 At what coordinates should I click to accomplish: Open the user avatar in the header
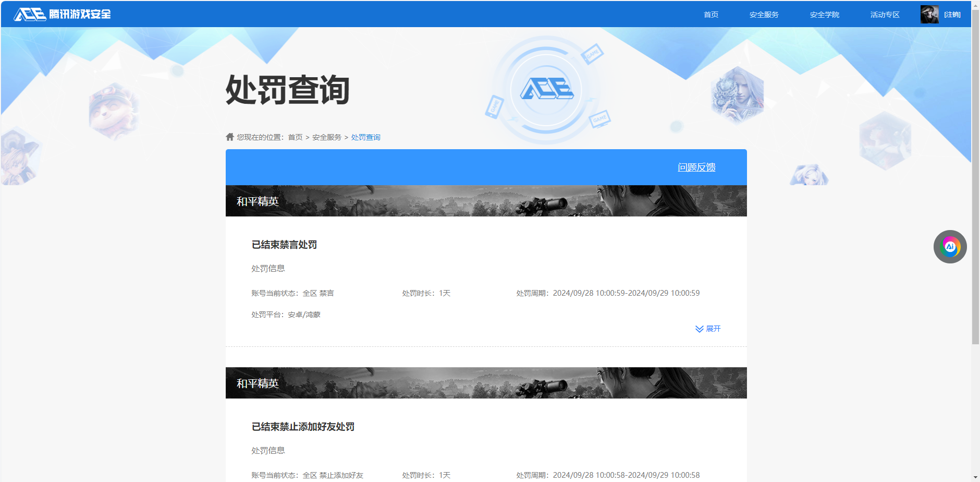click(x=929, y=15)
